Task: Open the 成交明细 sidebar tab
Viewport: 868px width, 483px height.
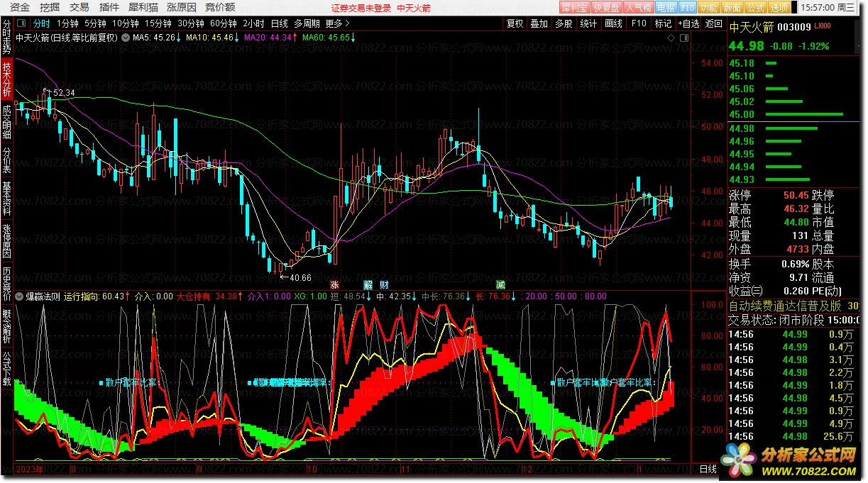Action: [x=6, y=121]
